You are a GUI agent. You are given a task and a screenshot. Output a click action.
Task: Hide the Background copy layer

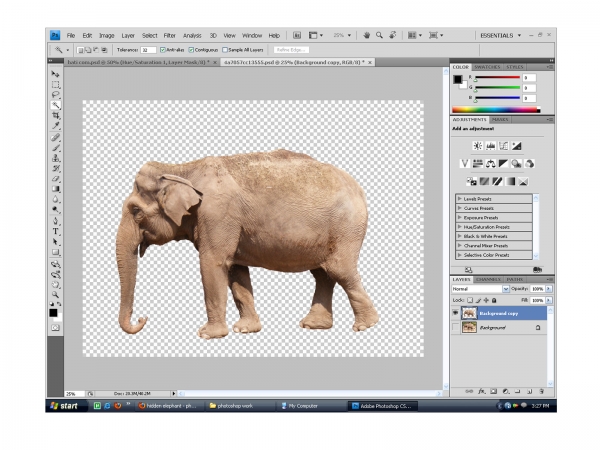tap(455, 313)
